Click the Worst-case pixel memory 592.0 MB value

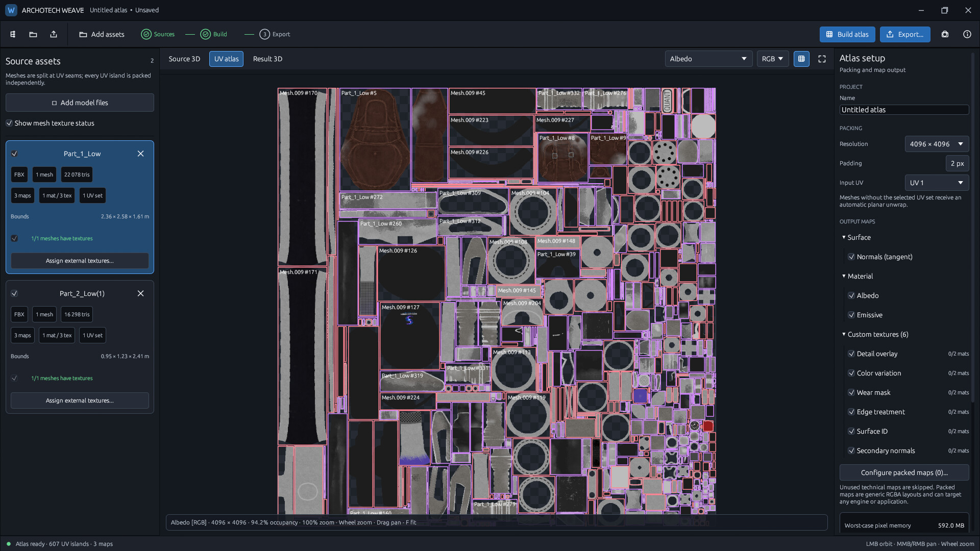(x=951, y=525)
